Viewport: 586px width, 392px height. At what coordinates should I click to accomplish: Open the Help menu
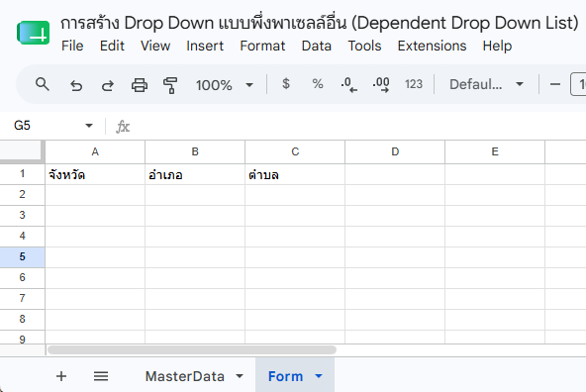point(497,46)
